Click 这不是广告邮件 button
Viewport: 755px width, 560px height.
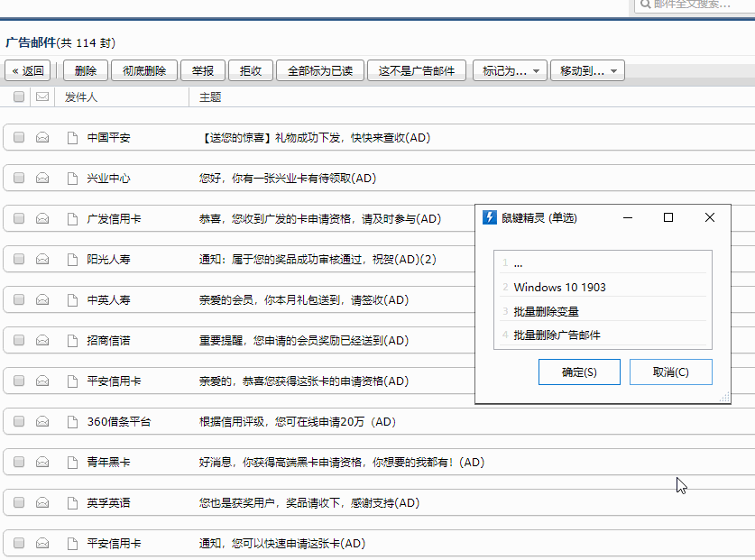417,70
